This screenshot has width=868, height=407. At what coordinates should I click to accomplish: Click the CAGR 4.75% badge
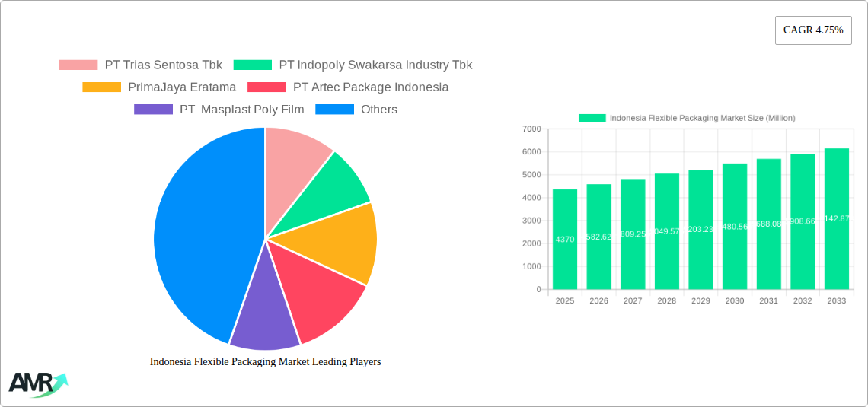[812, 30]
